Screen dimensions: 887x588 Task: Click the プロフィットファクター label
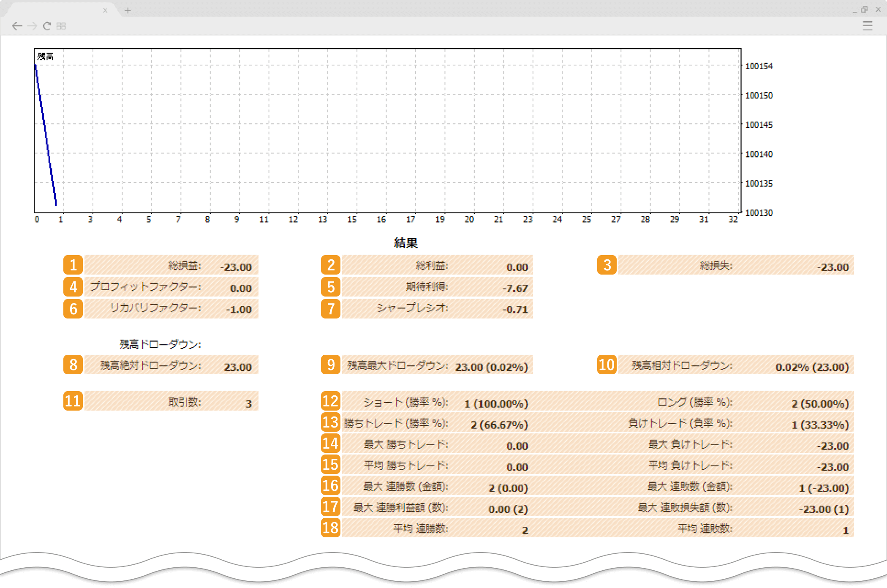coord(145,287)
